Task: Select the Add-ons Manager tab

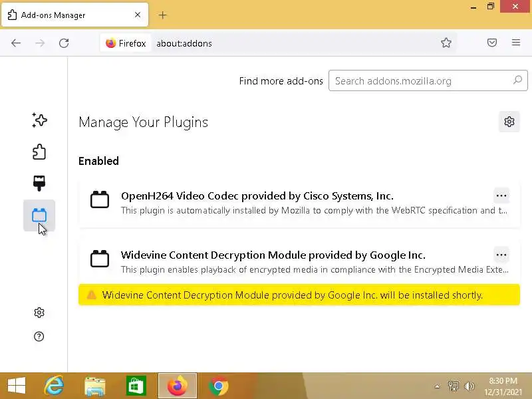Action: click(75, 15)
